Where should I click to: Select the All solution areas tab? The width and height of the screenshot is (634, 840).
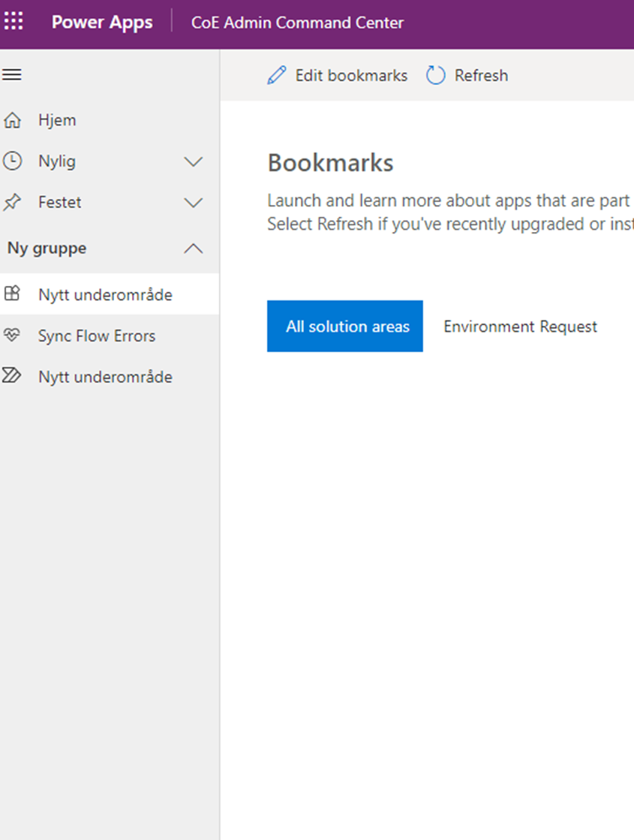pyautogui.click(x=345, y=327)
